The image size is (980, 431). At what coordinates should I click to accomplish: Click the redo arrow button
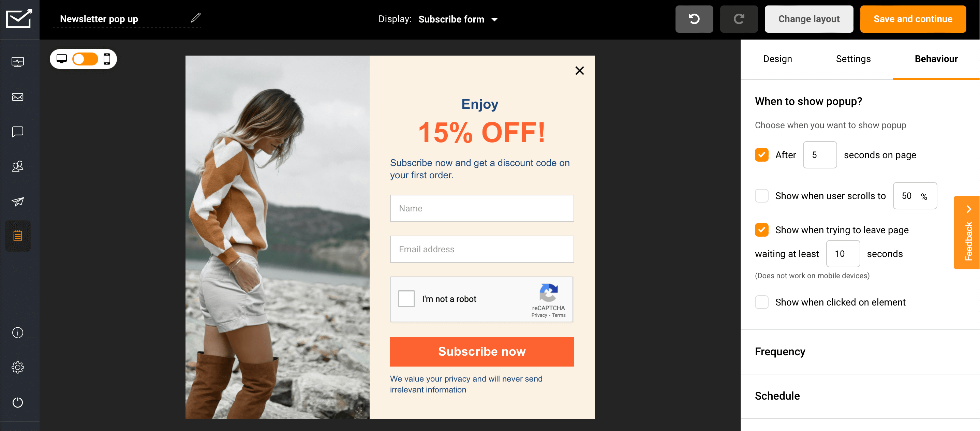(x=739, y=19)
